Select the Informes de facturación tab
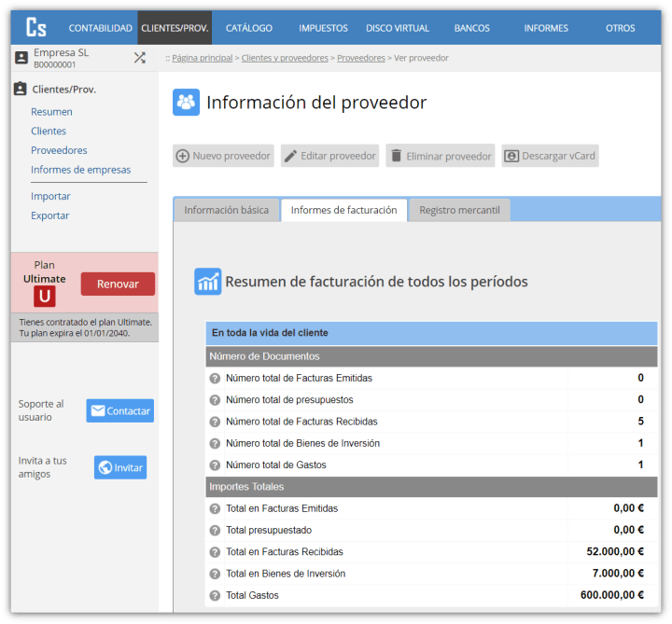Screen dimensions: 672x624 tap(343, 210)
